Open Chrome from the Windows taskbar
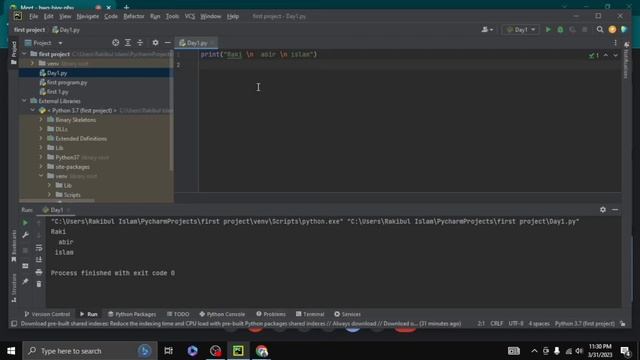 [x=262, y=351]
